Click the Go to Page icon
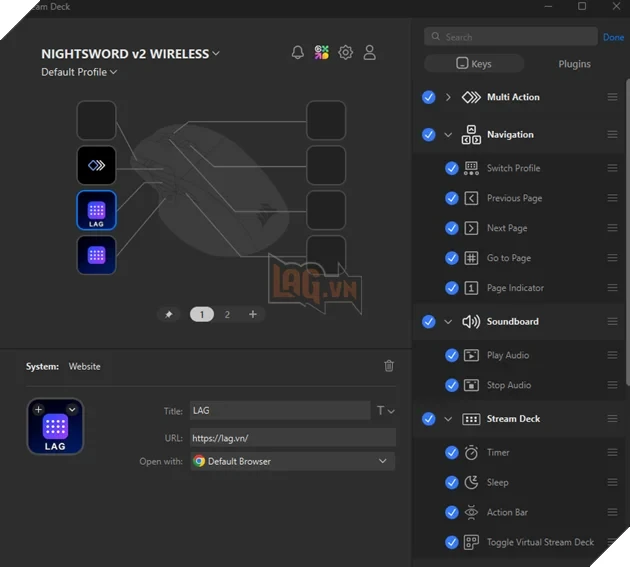Viewport: 630px width, 567px height. pyautogui.click(x=471, y=258)
